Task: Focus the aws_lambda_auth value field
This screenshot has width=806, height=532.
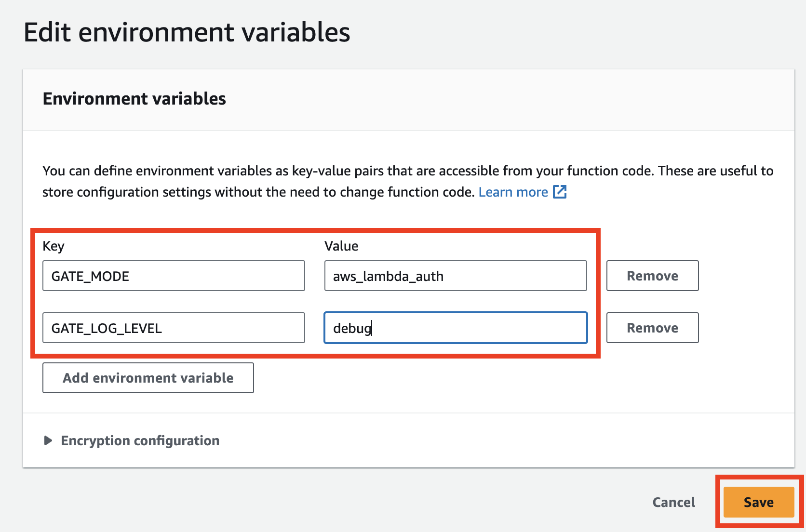Action: (x=455, y=276)
